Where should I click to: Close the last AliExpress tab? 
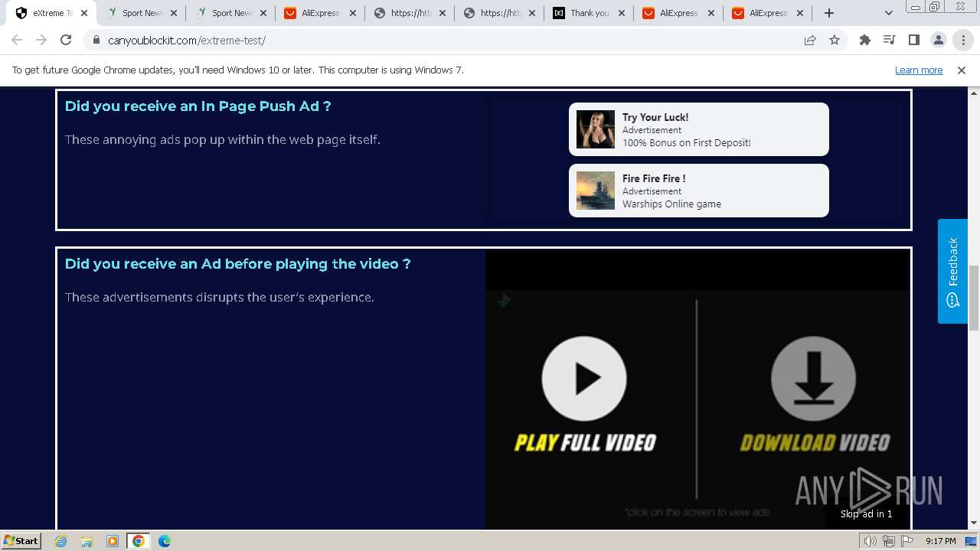point(801,13)
